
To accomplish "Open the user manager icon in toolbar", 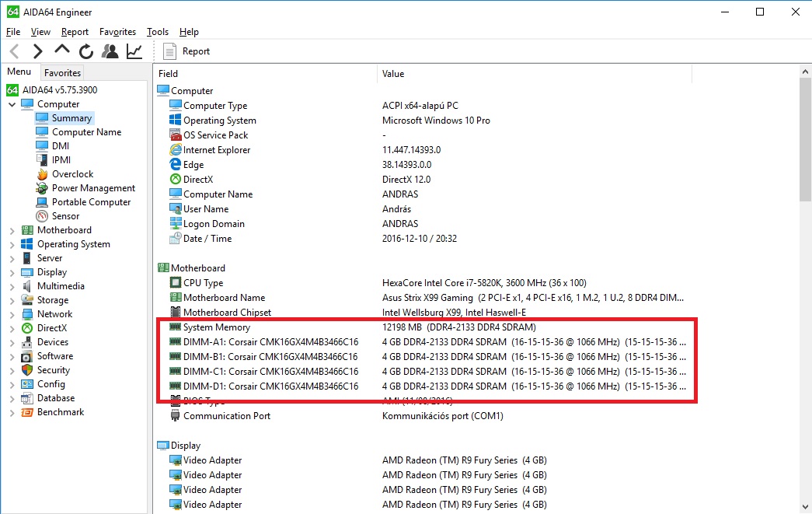I will (110, 51).
